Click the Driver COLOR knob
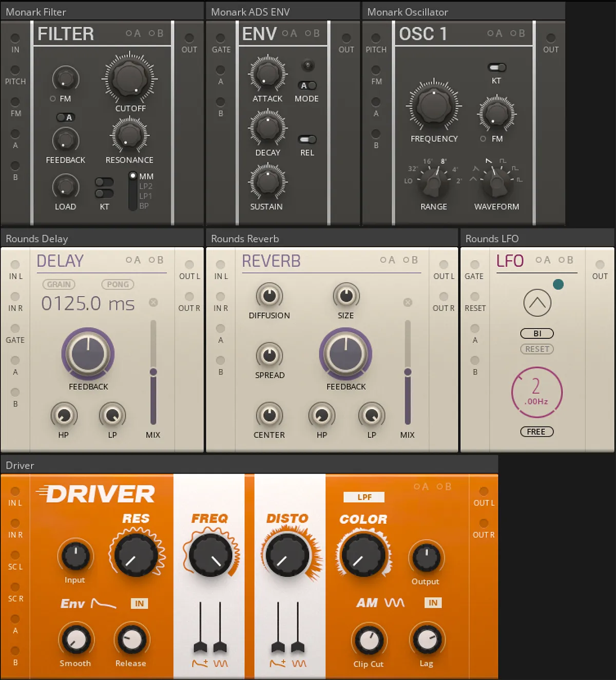The image size is (616, 680). coord(363,555)
